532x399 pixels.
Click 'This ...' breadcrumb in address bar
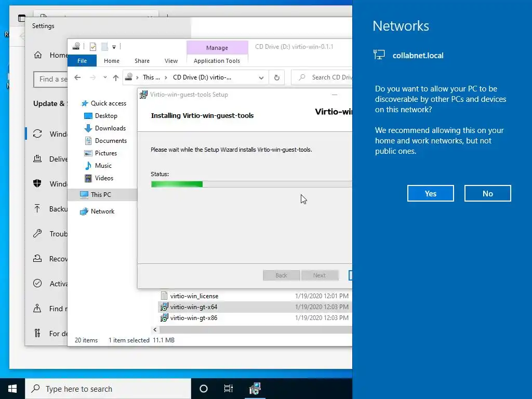[x=151, y=77]
